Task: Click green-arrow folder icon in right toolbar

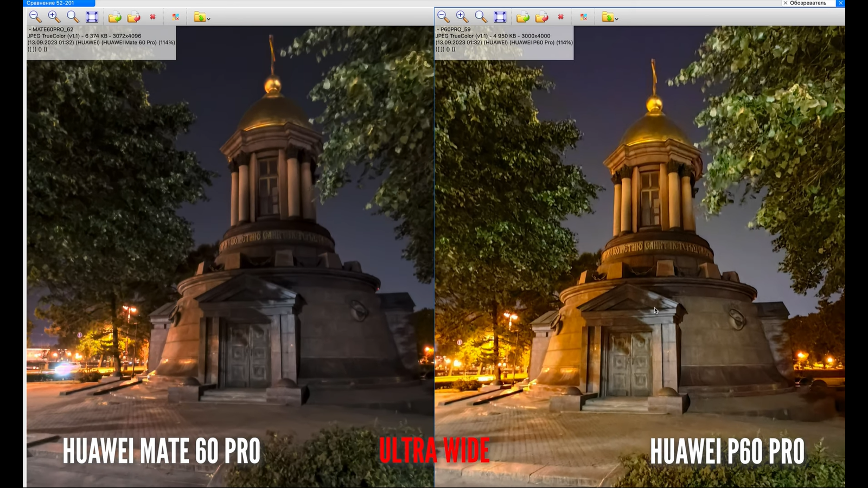Action: coord(522,17)
